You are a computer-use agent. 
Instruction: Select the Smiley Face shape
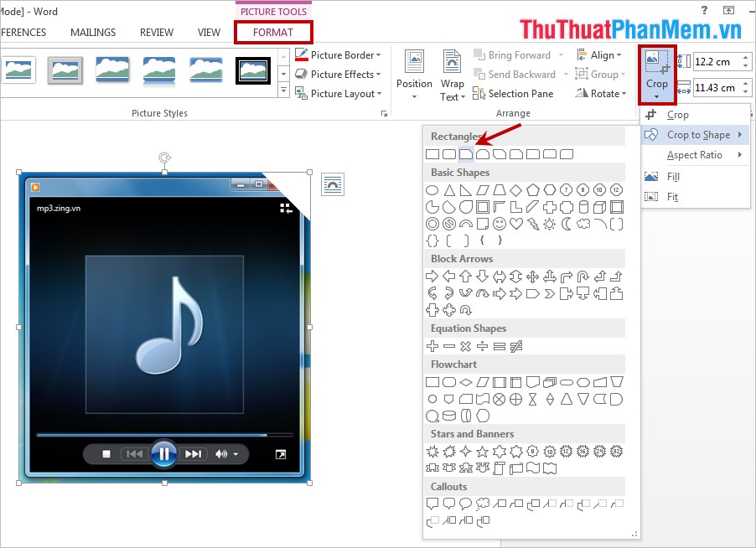tap(499, 223)
